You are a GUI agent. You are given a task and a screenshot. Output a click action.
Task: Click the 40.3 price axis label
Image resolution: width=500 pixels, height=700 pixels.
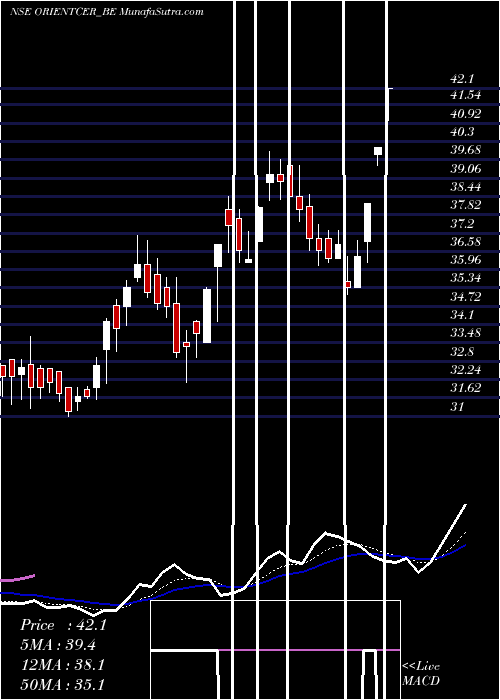coord(462,132)
